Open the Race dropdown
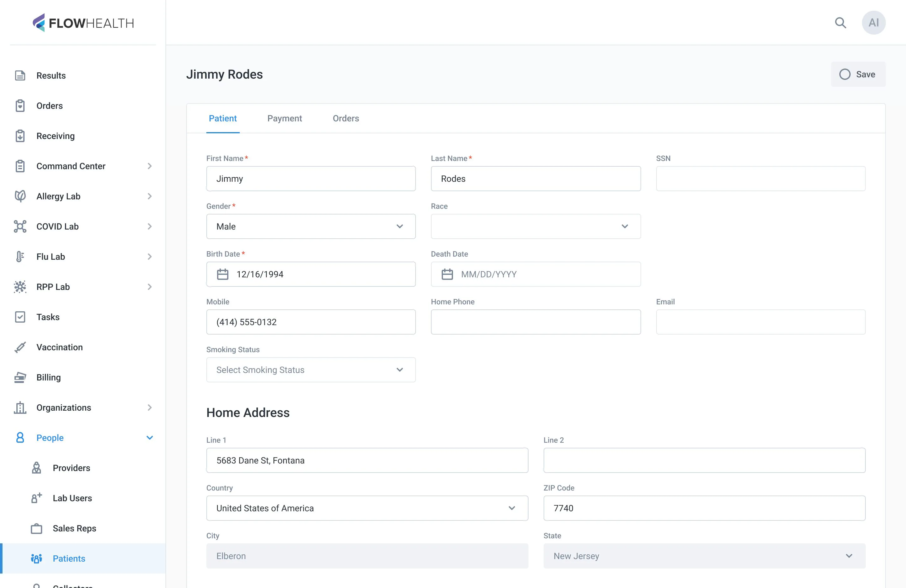 tap(536, 226)
